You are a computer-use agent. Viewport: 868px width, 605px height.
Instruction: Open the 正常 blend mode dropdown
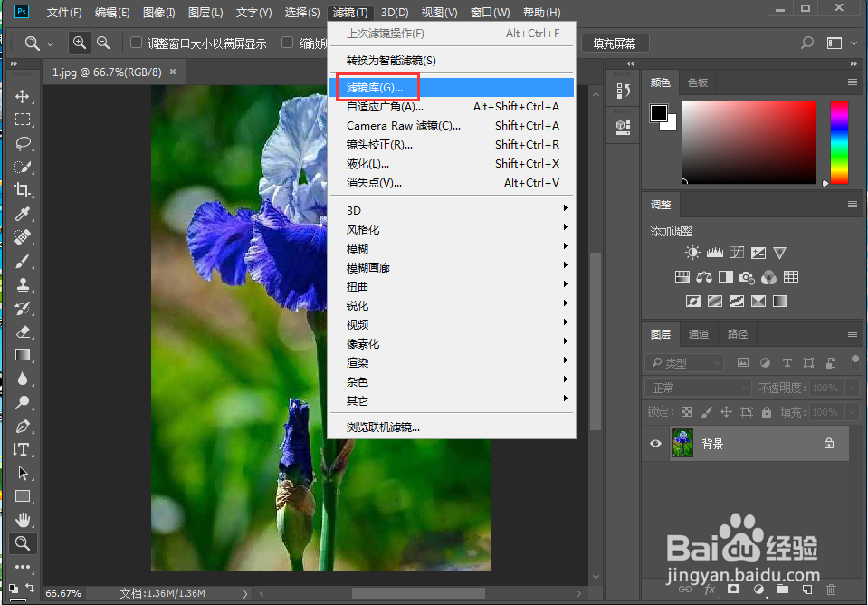(697, 387)
